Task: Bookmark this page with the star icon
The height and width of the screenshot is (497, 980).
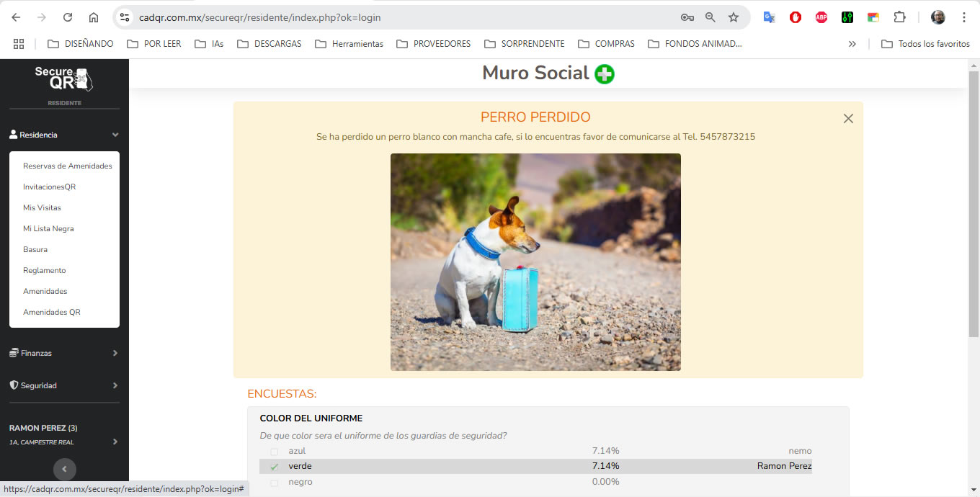Action: pyautogui.click(x=734, y=17)
